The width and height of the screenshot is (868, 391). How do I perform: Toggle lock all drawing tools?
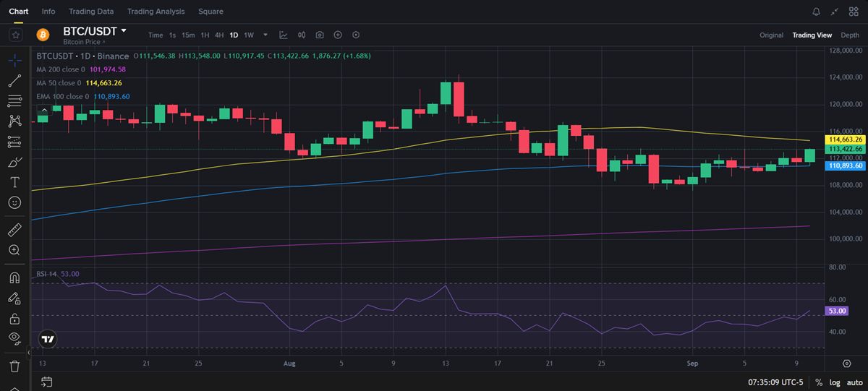coord(14,318)
